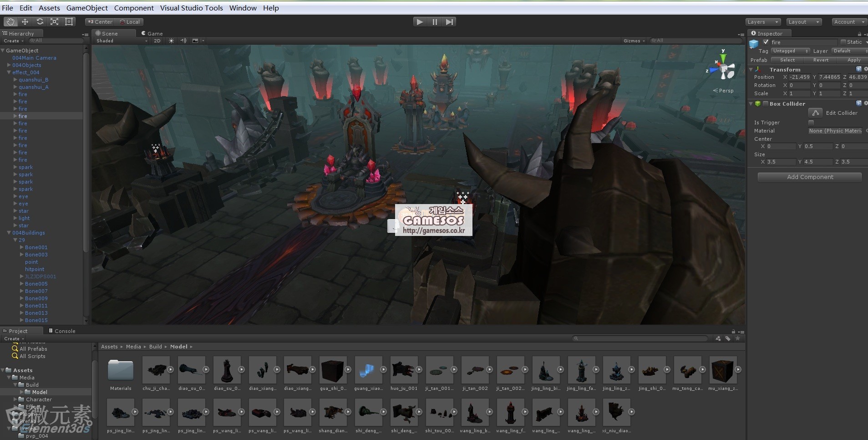Image resolution: width=868 pixels, height=440 pixels.
Task: Select the Character folder in Assets tree
Action: click(x=39, y=399)
